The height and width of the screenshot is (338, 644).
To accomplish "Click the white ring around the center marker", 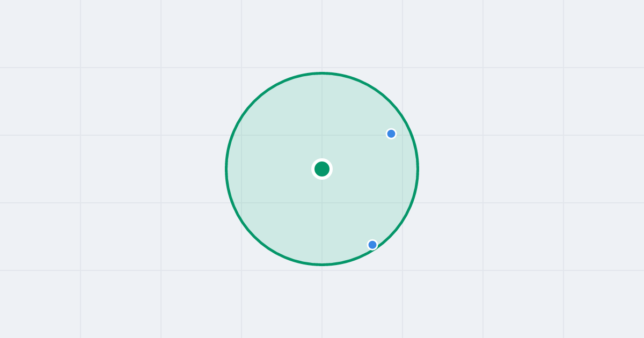I will click(x=322, y=160).
